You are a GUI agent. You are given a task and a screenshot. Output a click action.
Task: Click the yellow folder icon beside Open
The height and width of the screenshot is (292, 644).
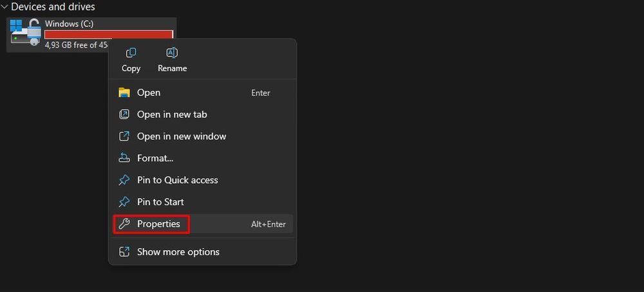pos(124,93)
